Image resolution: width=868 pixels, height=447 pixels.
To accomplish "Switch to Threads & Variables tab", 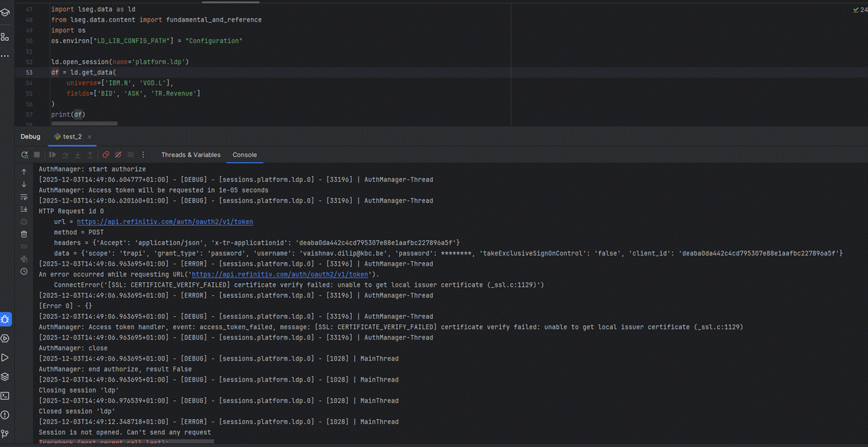I will pyautogui.click(x=190, y=155).
